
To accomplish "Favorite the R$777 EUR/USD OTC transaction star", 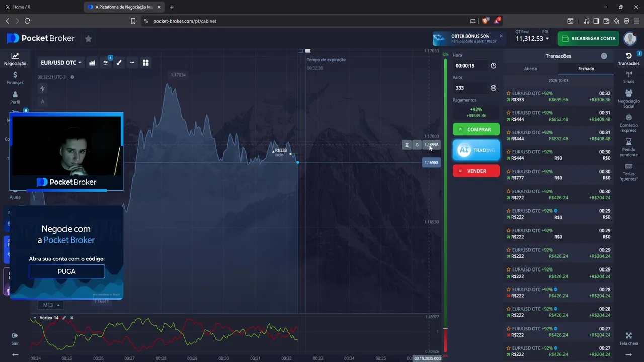I will tap(509, 171).
